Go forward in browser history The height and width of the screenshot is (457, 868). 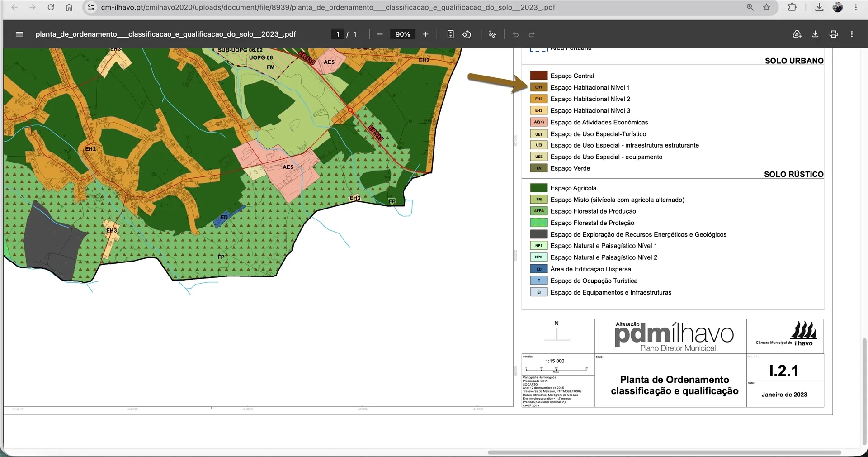click(33, 7)
